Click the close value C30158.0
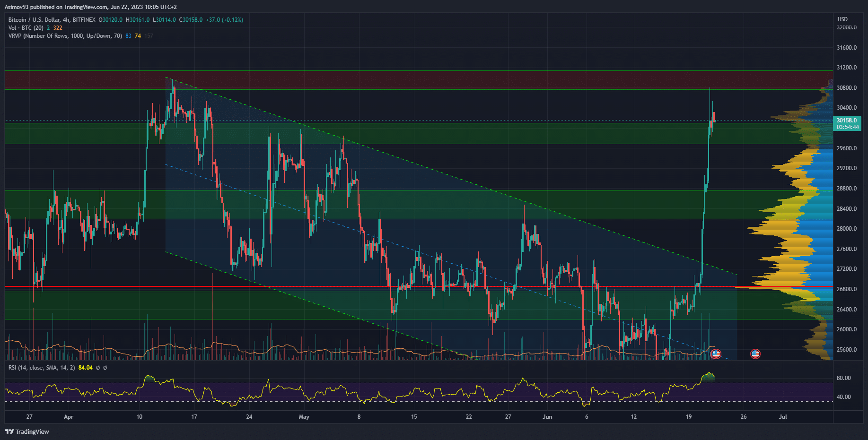This screenshot has height=440, width=868. click(x=191, y=20)
